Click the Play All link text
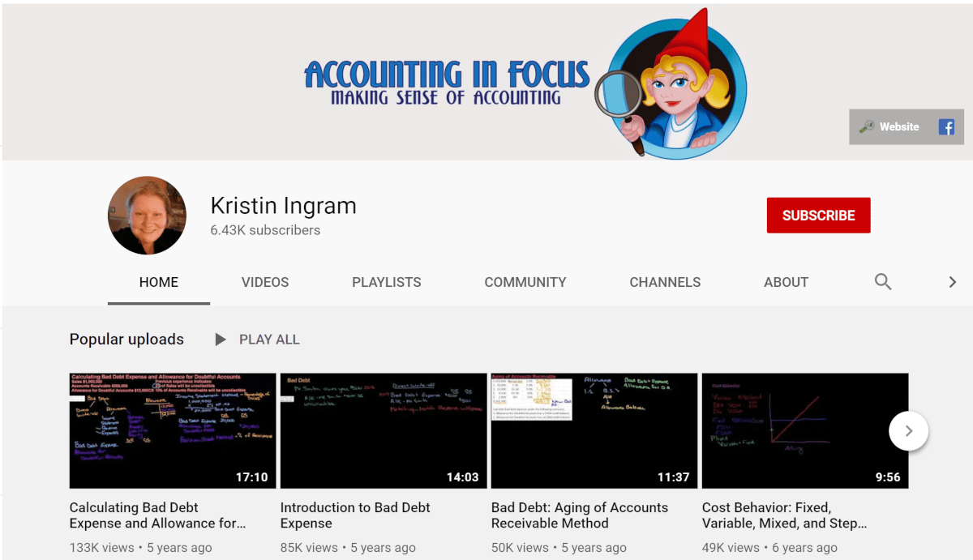 (x=269, y=340)
